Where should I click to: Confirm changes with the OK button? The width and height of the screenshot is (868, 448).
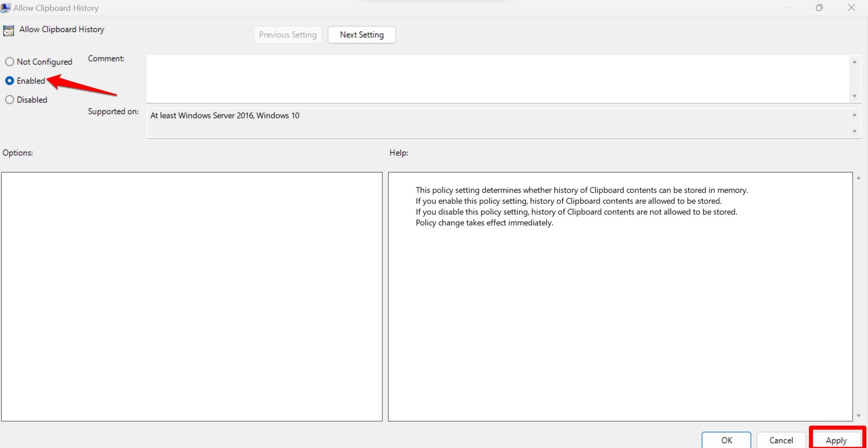[726, 440]
